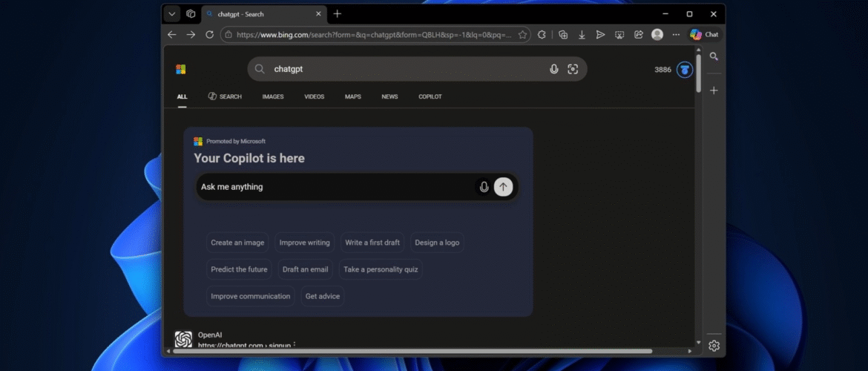Choose the Improve writing suggestion

click(x=304, y=243)
